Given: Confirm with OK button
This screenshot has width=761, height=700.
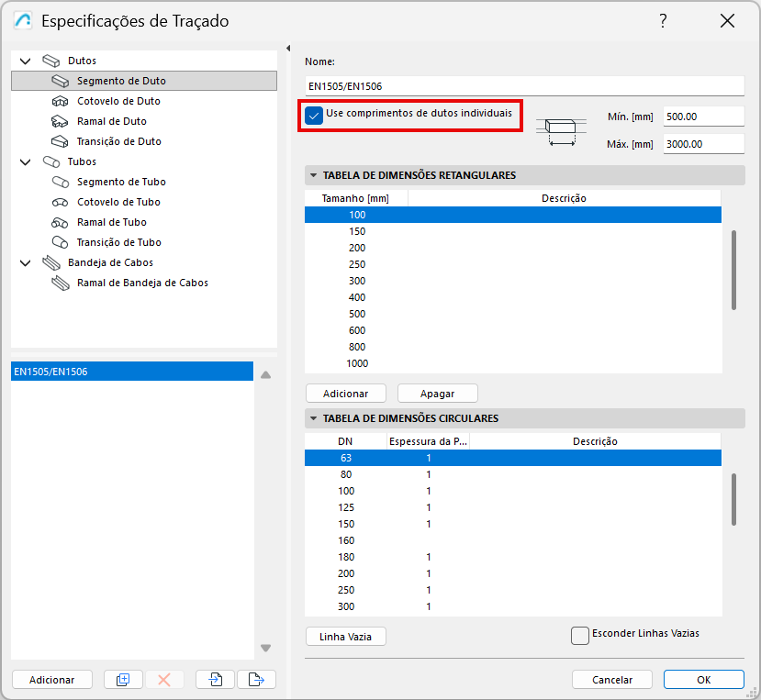Looking at the screenshot, I should pyautogui.click(x=704, y=680).
